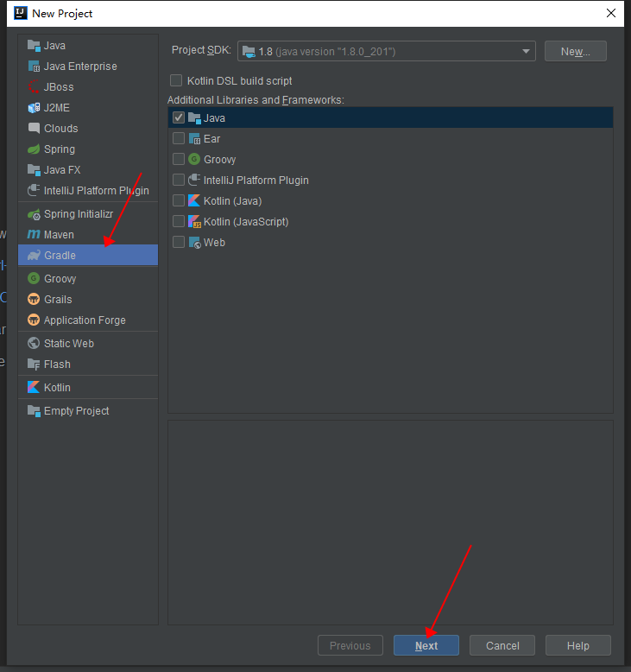Click the Web framework icon
631x672 pixels.
tap(194, 243)
